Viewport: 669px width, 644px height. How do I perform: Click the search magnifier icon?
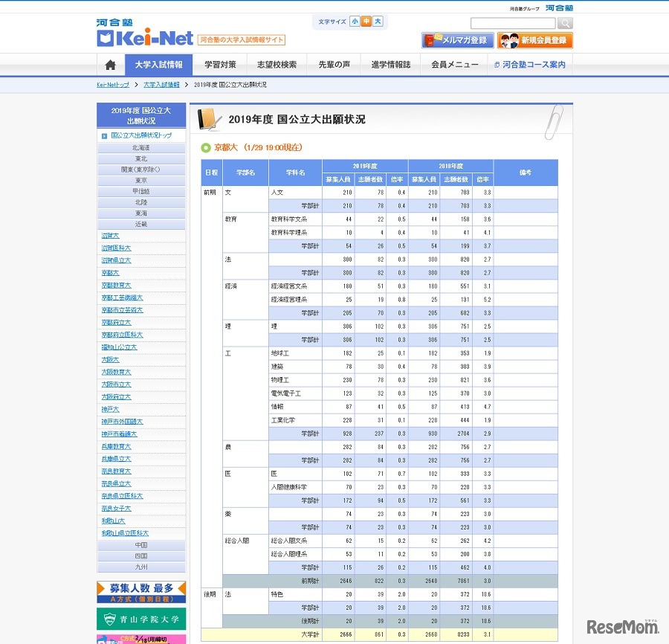point(566,23)
